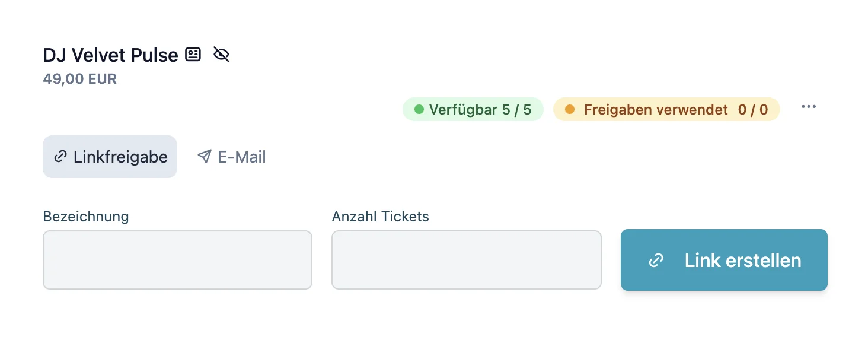Click the Freigaben verwendet badge text
This screenshot has height=349, width=868.
coord(656,110)
